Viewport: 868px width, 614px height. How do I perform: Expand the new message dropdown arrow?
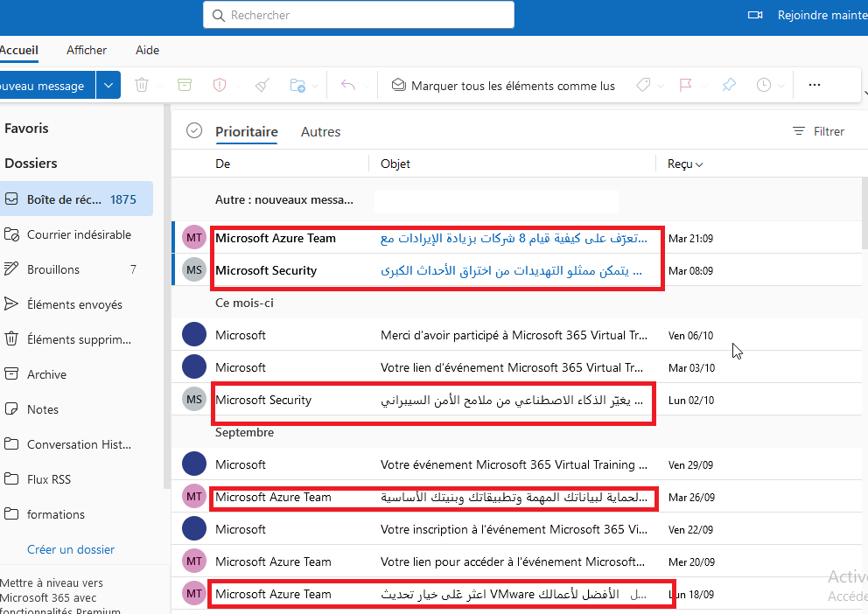(108, 85)
